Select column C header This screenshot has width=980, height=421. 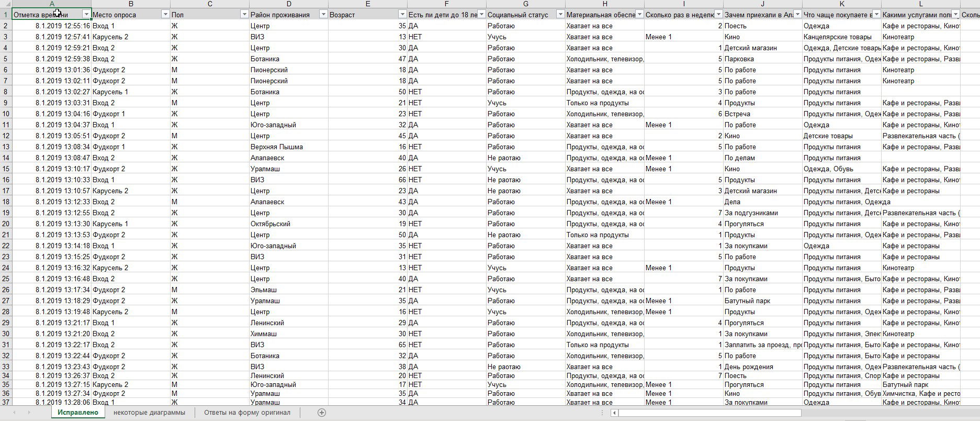(210, 4)
